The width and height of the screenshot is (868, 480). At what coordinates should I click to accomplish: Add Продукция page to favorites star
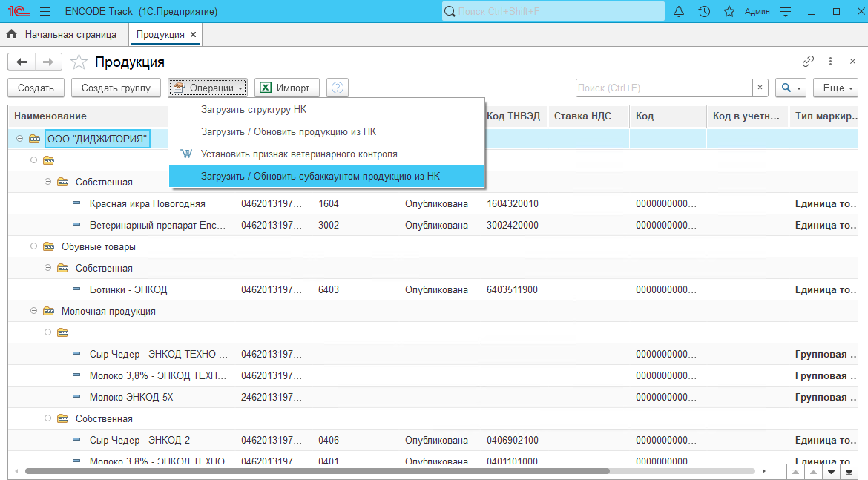(x=79, y=62)
